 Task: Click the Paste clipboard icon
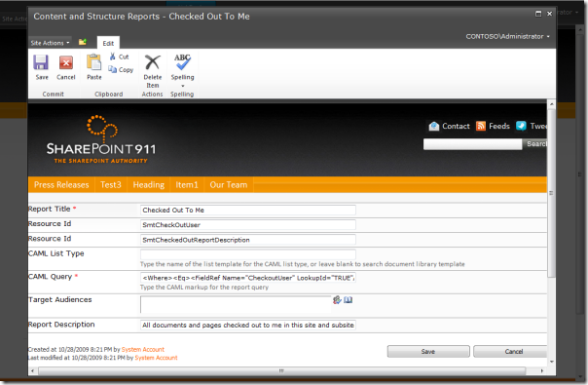click(x=93, y=62)
